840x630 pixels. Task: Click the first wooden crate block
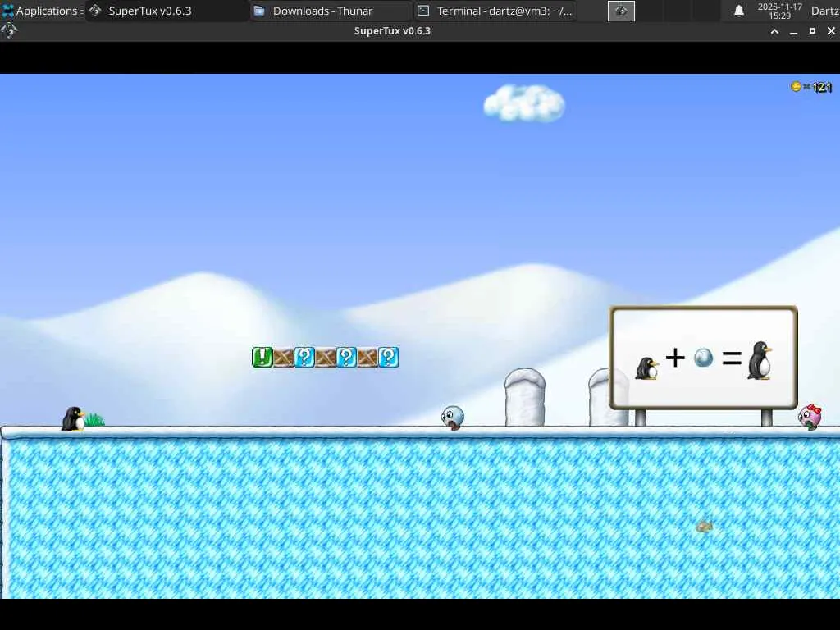coord(283,357)
